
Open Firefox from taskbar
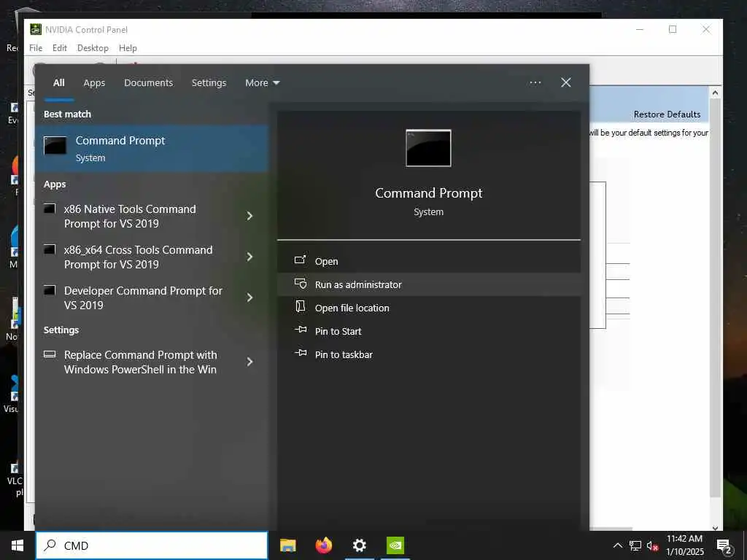click(x=324, y=545)
